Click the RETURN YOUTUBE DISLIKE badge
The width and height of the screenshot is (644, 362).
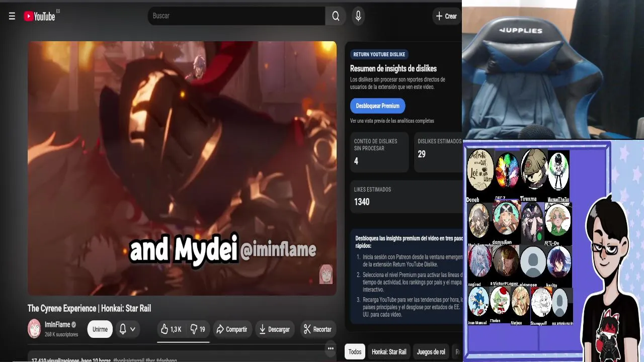[379, 54]
